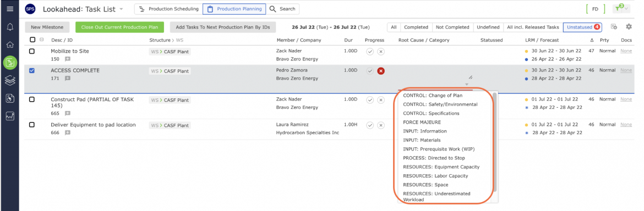Image resolution: width=644 pixels, height=211 pixels.
Task: Open the Search tab
Action: coord(282,9)
